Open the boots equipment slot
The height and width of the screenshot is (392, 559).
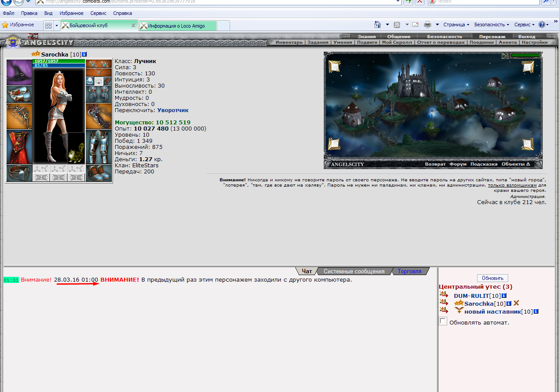tap(98, 173)
